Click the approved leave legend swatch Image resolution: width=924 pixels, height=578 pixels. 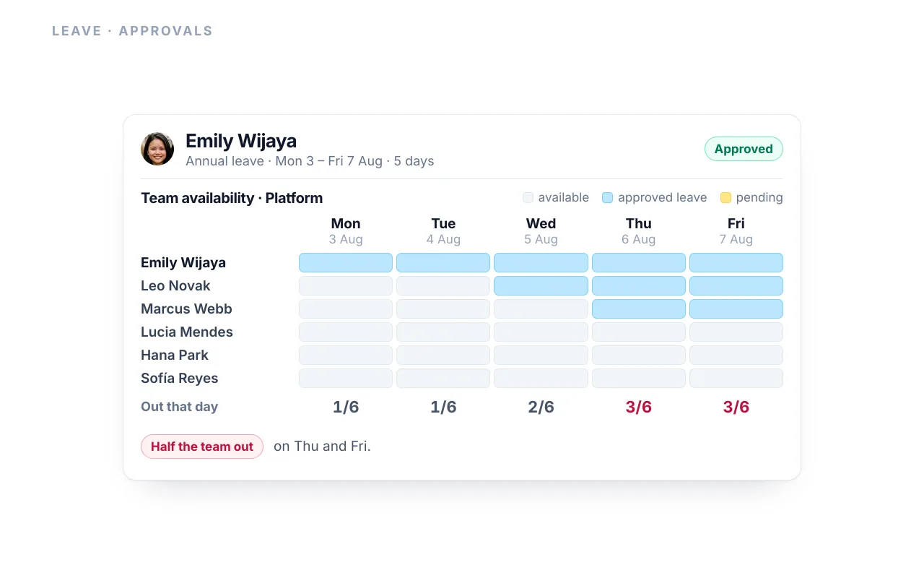[x=608, y=198]
